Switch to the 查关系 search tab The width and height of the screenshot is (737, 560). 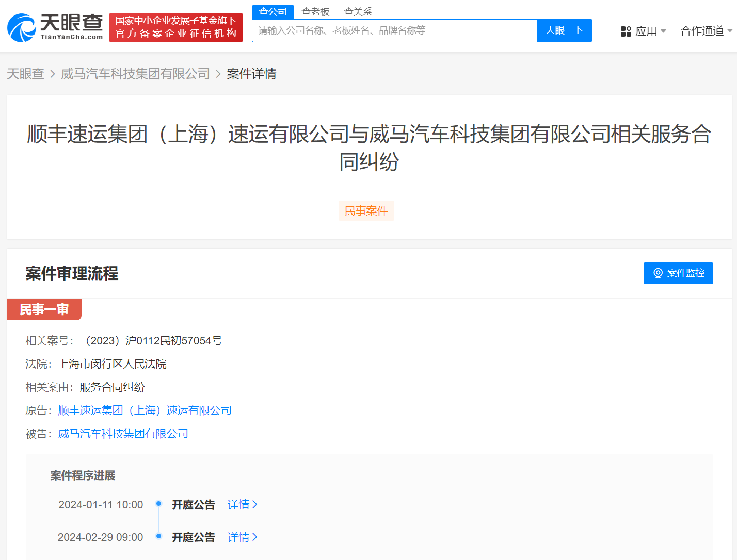[358, 12]
